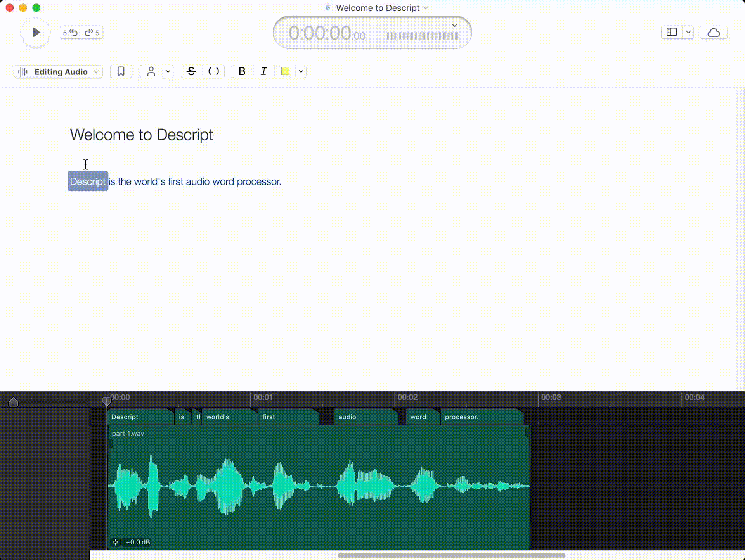Select the 'is' word block in timeline

pos(182,417)
